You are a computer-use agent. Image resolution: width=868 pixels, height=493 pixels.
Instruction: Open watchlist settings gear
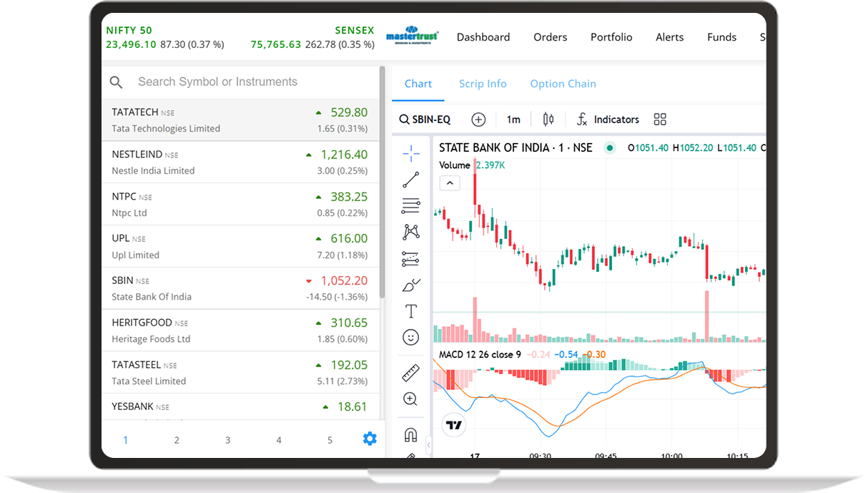tap(370, 439)
